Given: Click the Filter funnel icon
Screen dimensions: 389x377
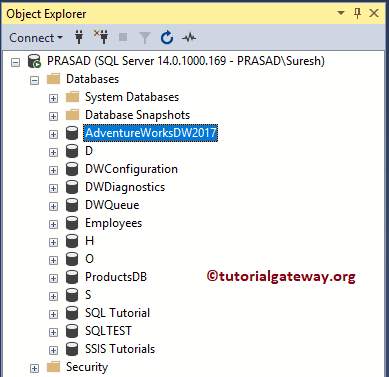Looking at the screenshot, I should coord(145,38).
